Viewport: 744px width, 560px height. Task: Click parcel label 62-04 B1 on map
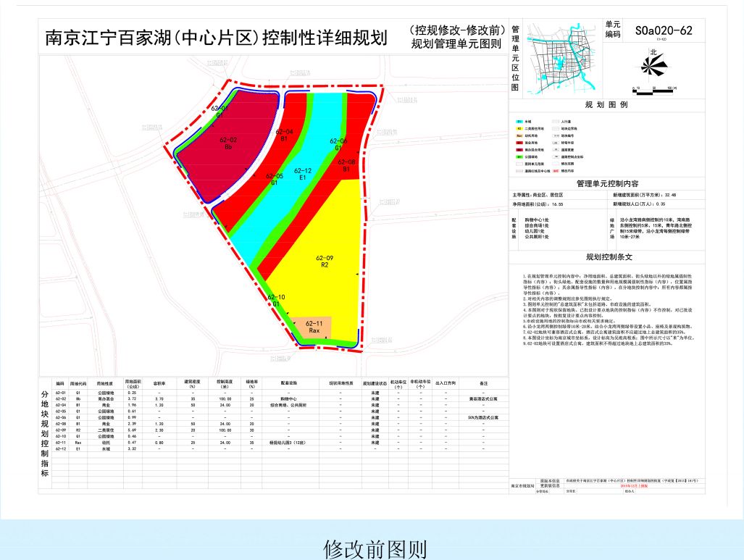pyautogui.click(x=284, y=135)
